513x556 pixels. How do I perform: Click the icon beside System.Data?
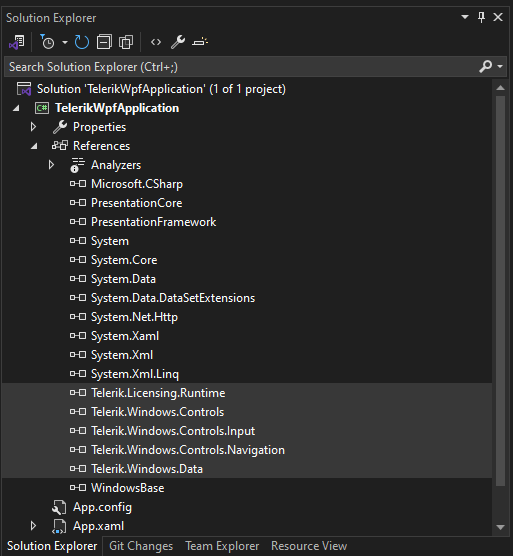pos(78,279)
